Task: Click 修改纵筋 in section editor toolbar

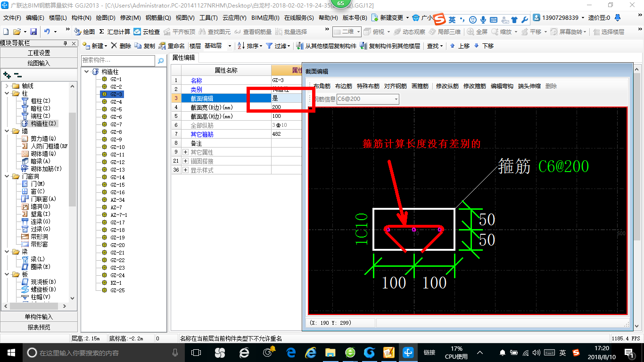Action: [x=447, y=86]
